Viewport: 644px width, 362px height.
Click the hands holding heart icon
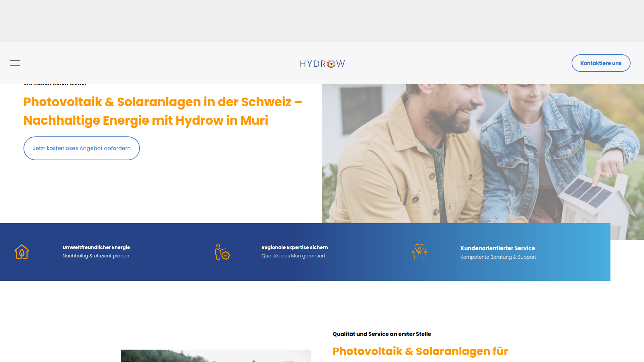click(x=419, y=252)
